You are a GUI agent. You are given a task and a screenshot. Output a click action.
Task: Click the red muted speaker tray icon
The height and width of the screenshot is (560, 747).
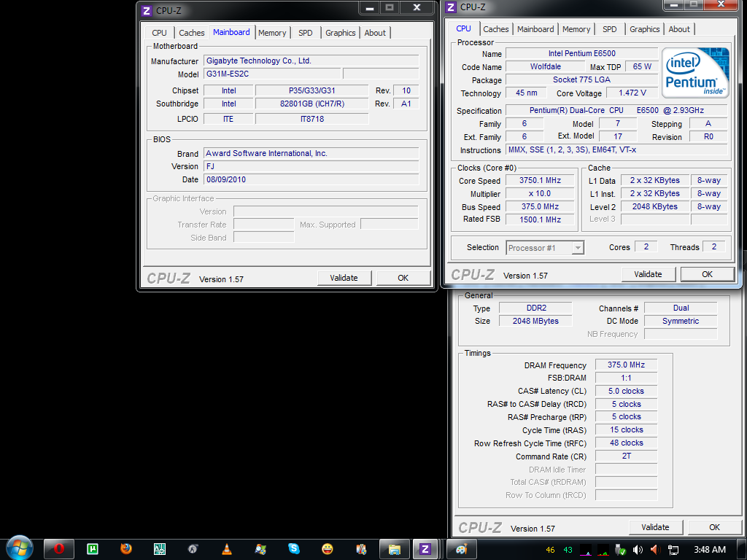pos(656,550)
